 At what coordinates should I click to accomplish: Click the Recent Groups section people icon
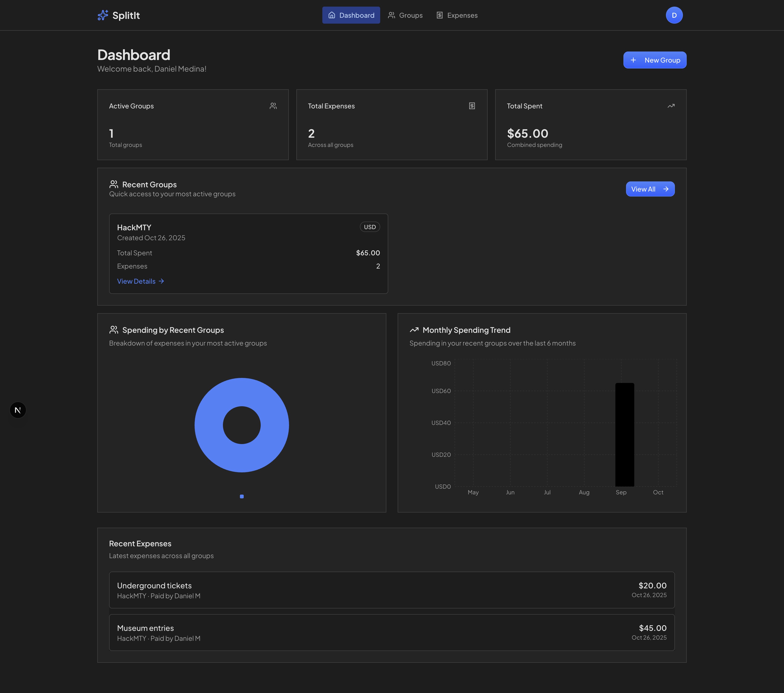point(114,184)
